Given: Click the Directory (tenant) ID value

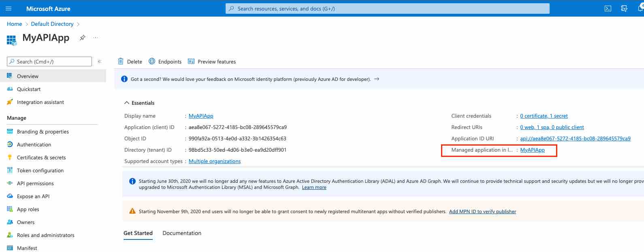Looking at the screenshot, I should (x=238, y=150).
